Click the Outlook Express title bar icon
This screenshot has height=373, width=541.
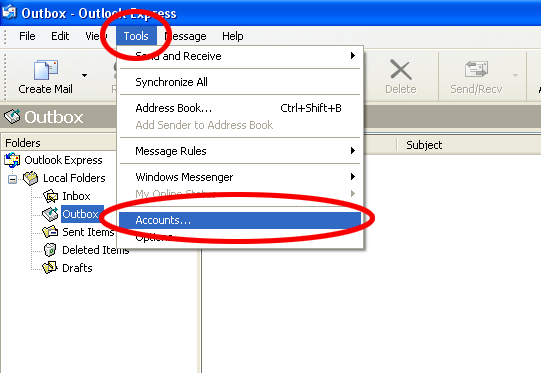pyautogui.click(x=9, y=12)
